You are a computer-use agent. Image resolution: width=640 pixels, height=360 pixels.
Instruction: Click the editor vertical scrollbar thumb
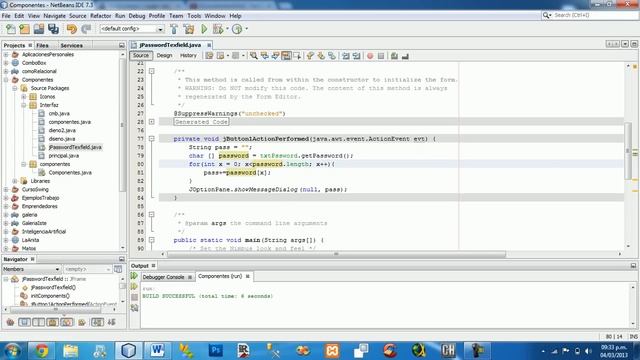click(628, 150)
